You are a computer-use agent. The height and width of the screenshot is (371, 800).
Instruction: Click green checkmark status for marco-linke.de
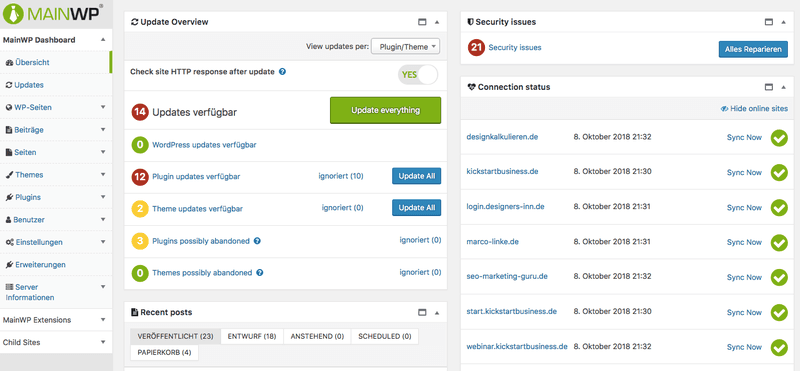click(779, 242)
